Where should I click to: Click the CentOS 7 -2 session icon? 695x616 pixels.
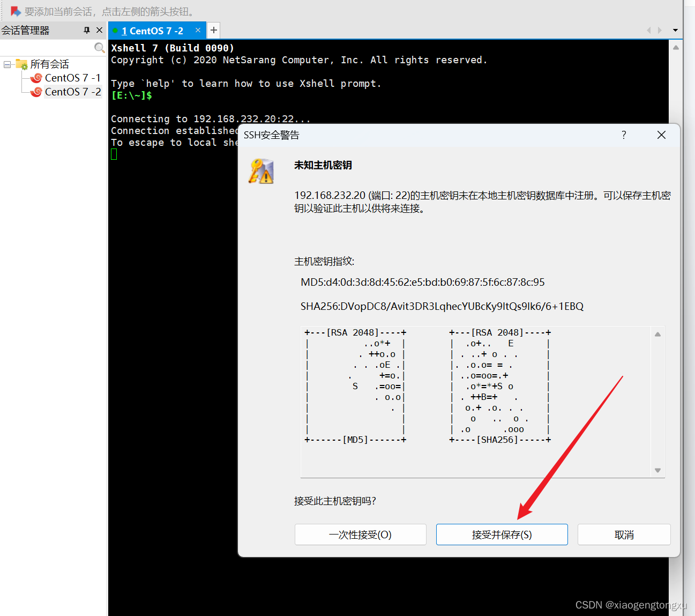point(36,92)
